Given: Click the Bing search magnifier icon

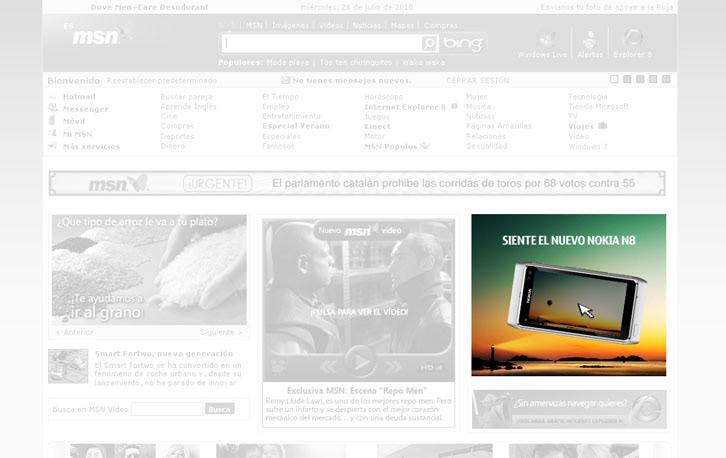Looking at the screenshot, I should [429, 44].
